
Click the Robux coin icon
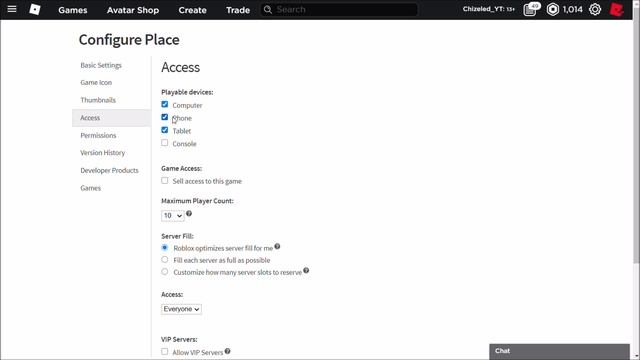553,9
